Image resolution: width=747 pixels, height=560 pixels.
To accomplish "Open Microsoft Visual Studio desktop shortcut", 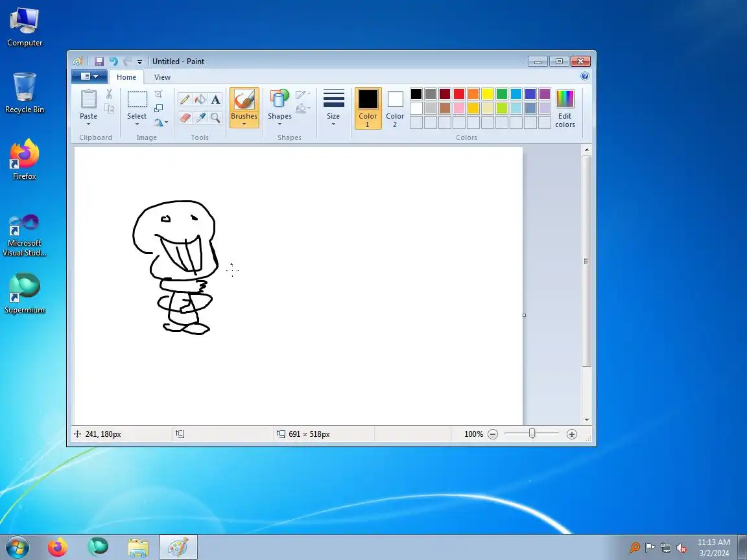I will 24,236.
